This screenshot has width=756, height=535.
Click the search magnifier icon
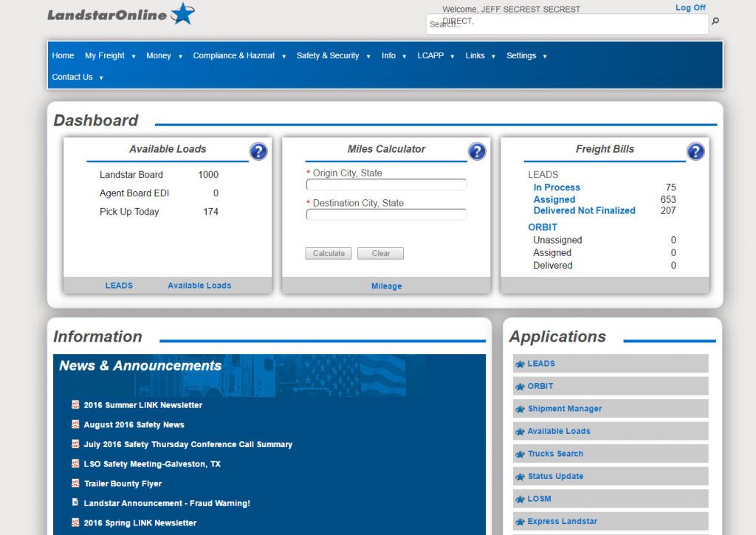pyautogui.click(x=715, y=22)
